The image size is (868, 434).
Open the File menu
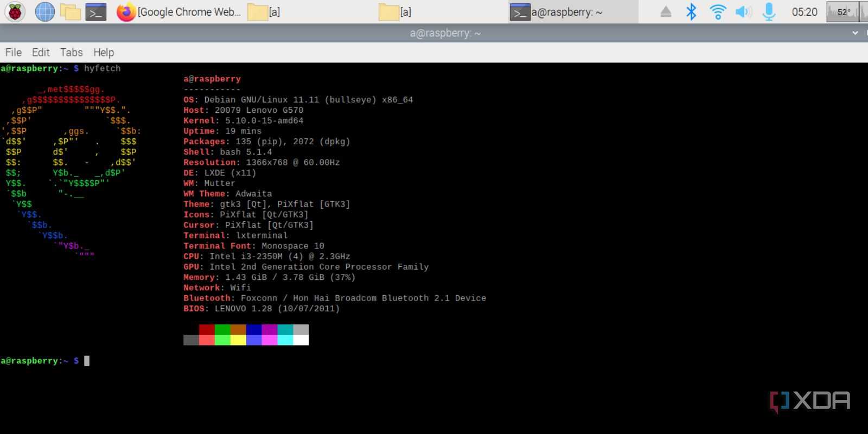click(14, 52)
